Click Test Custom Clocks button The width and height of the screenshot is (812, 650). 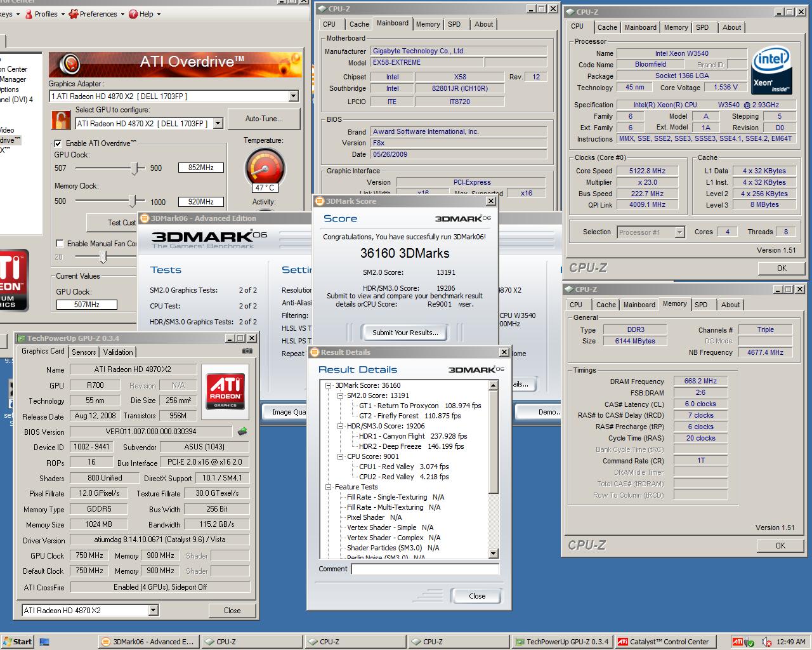pyautogui.click(x=113, y=223)
